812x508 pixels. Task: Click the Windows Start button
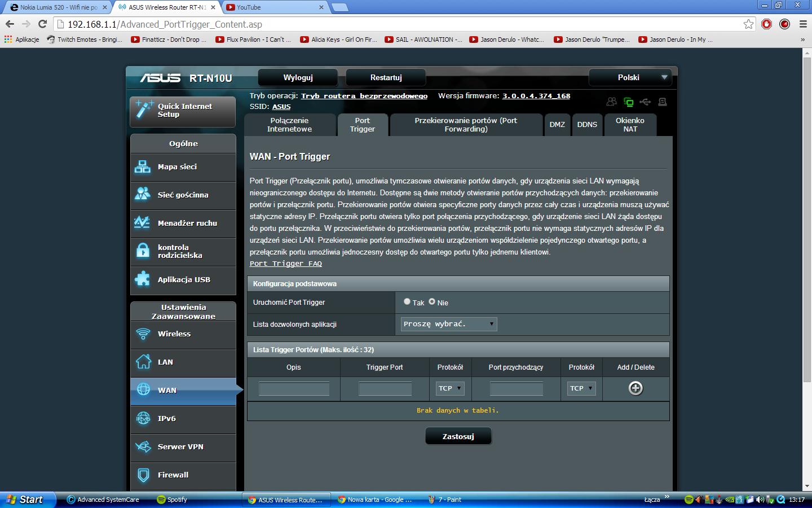coord(28,500)
